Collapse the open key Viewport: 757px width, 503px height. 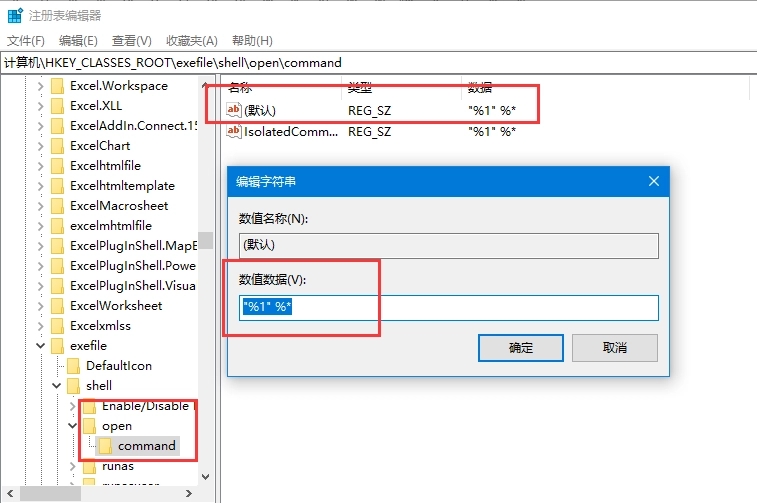72,426
